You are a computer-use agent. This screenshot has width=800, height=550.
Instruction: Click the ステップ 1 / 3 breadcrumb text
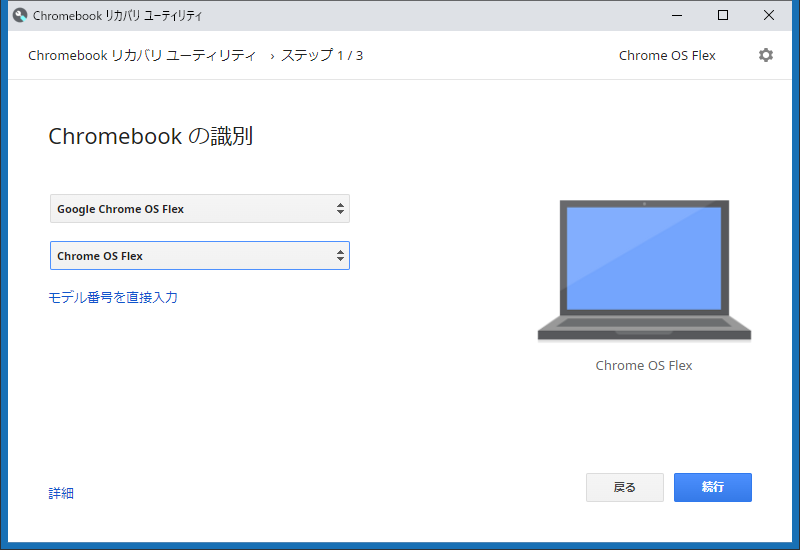tap(322, 55)
